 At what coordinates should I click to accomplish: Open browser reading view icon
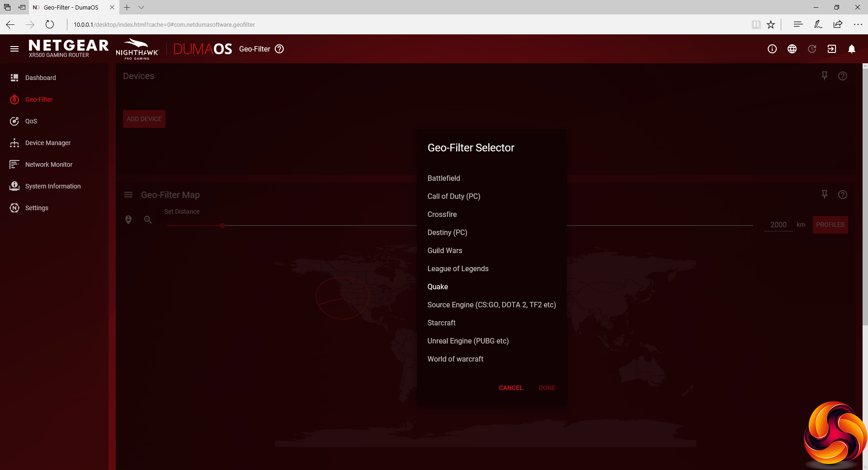[x=756, y=24]
